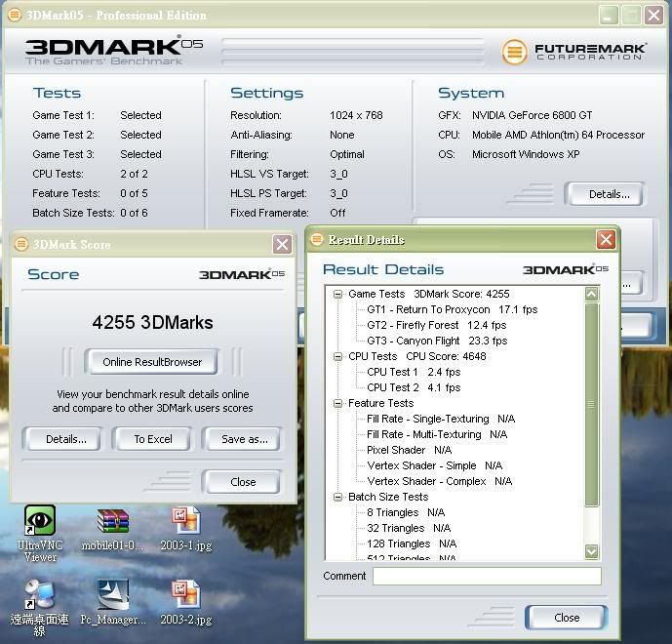Image resolution: width=672 pixels, height=644 pixels.
Task: Export results with To Excel button
Action: pos(152,439)
